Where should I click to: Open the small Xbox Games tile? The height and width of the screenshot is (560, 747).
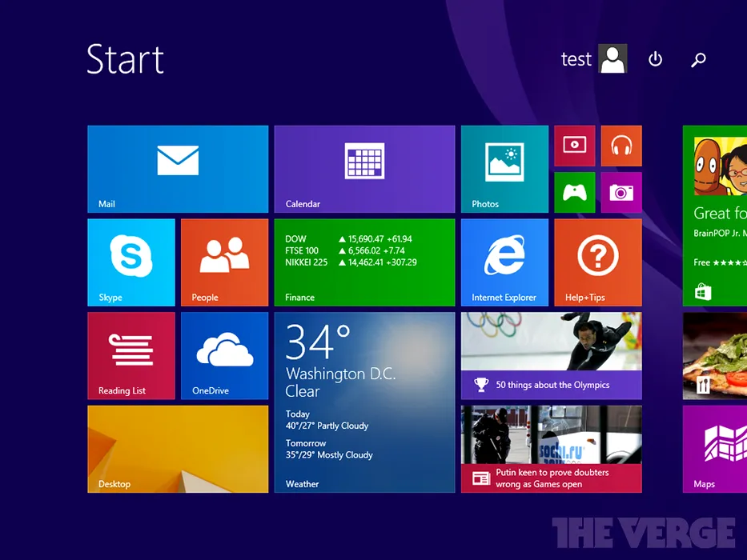pyautogui.click(x=574, y=192)
